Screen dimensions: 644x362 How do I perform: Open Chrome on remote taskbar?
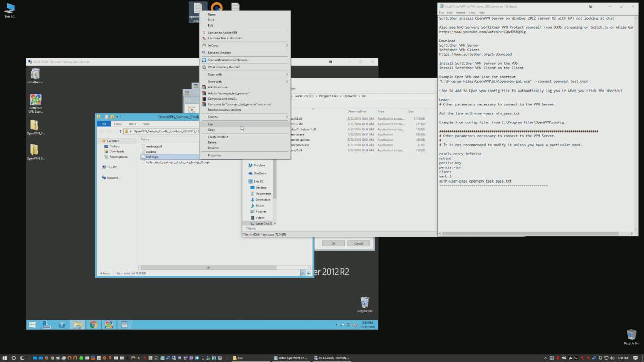click(x=93, y=325)
